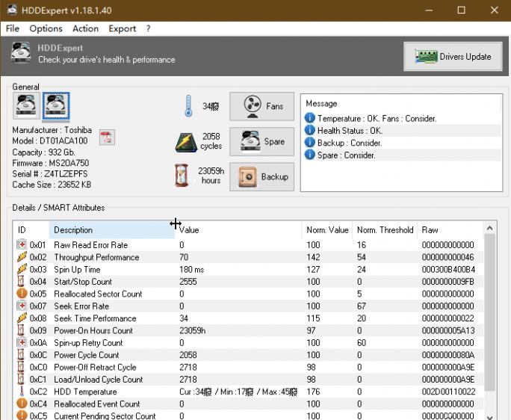The height and width of the screenshot is (420, 511).
Task: Click the SMART table vertical scrollbar thumb
Action: (489, 312)
